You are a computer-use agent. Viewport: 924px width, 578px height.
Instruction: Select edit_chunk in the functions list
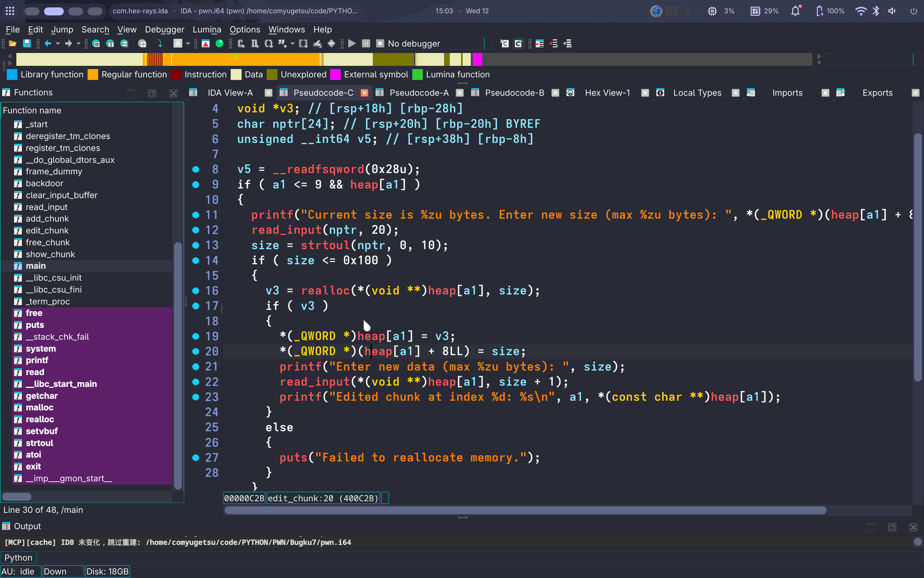pyautogui.click(x=47, y=231)
